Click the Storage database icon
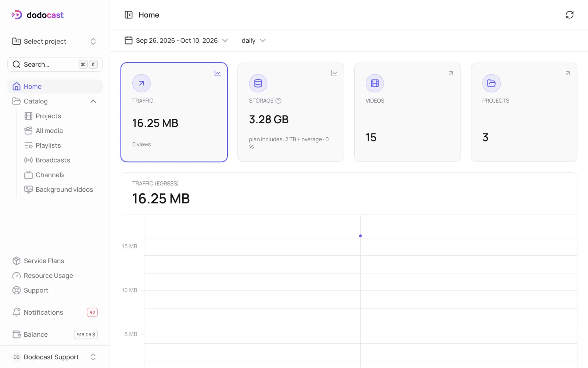588x368 pixels. pyautogui.click(x=258, y=83)
